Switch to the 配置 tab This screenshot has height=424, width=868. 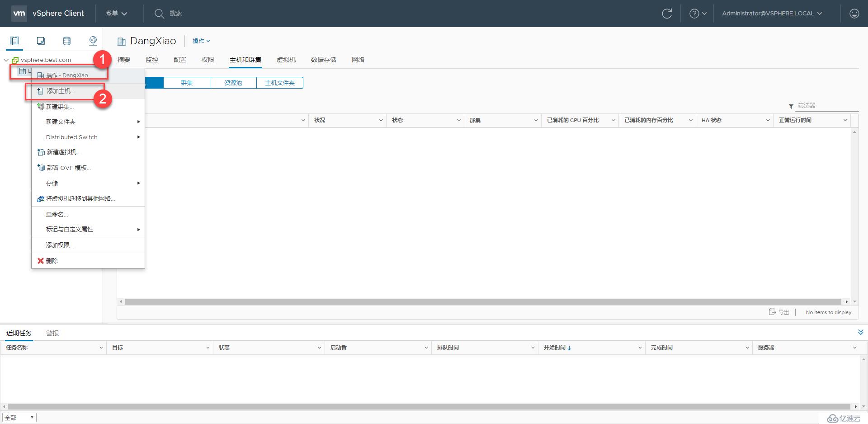[180, 60]
